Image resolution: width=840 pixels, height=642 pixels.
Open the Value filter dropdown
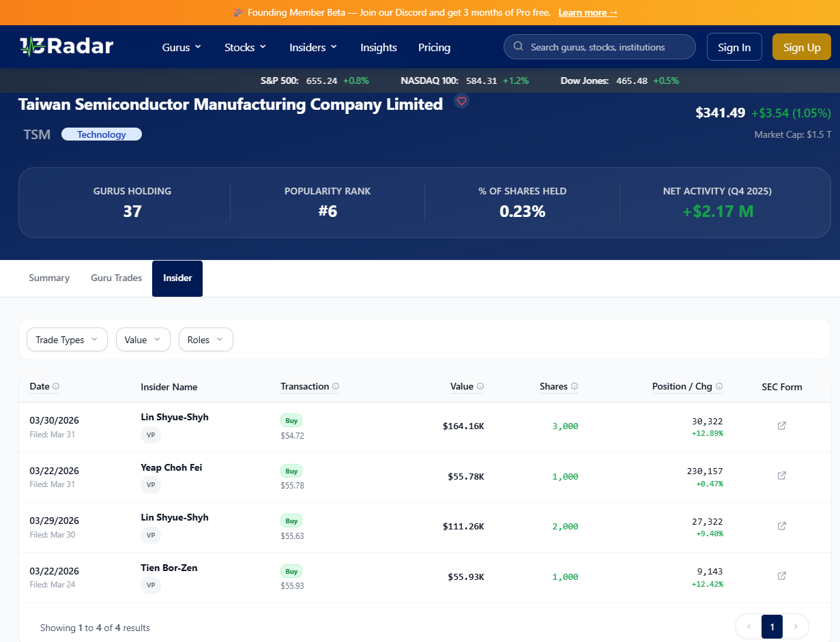(143, 340)
